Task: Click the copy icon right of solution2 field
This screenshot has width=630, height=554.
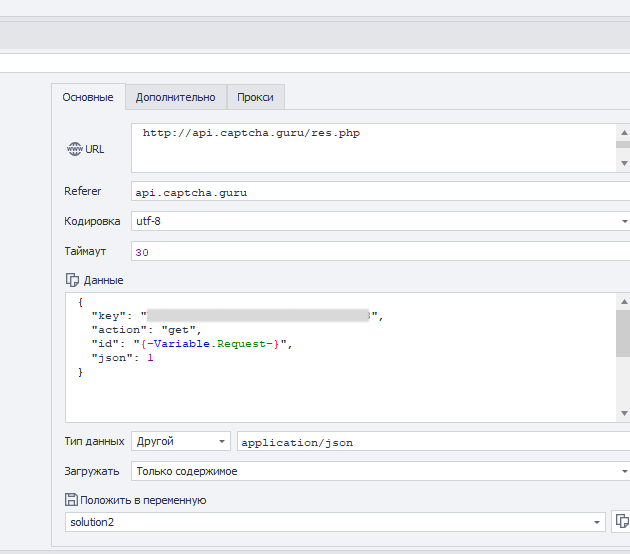Action: 621,521
